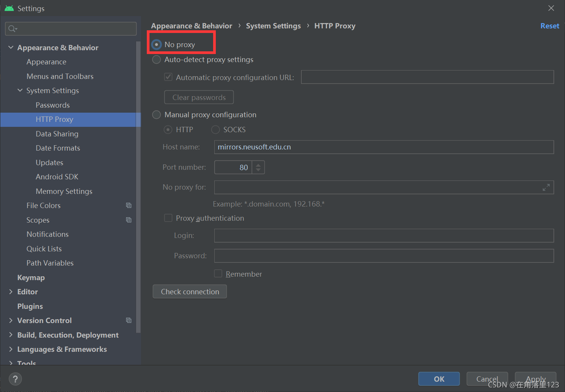Click the help question mark icon
The width and height of the screenshot is (565, 392).
click(x=15, y=379)
